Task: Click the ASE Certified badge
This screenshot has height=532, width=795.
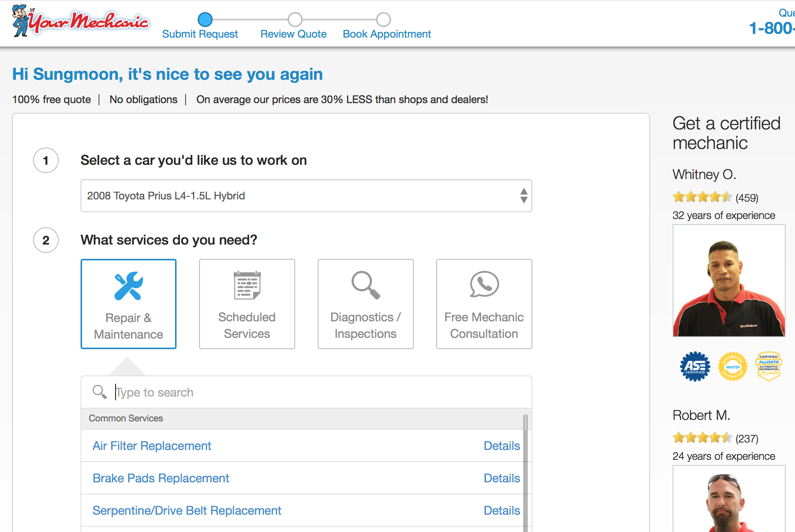Action: click(x=695, y=366)
